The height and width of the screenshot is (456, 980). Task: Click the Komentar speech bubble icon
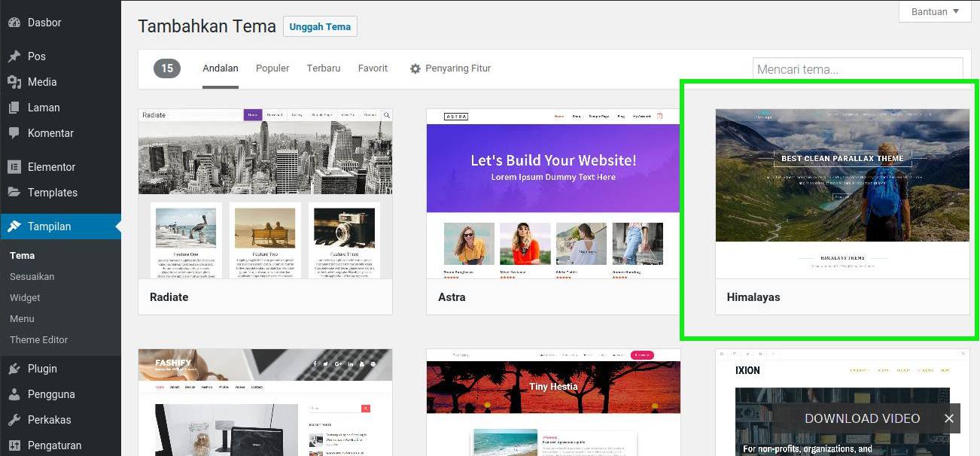coord(14,133)
